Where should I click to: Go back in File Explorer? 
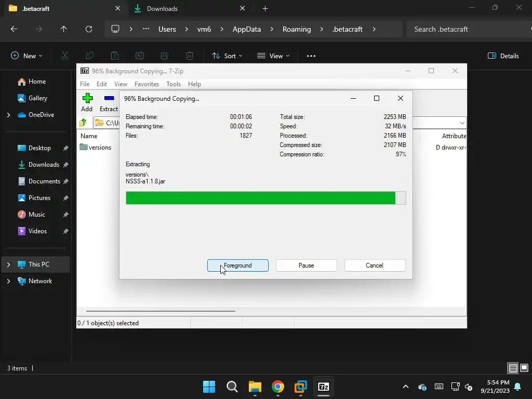[x=14, y=29]
